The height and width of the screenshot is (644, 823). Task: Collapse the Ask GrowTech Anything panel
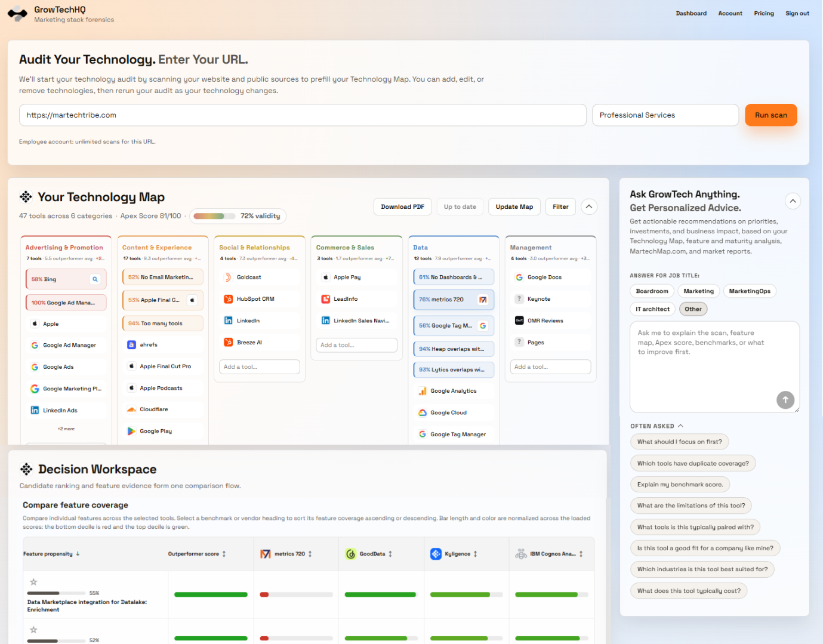click(793, 201)
